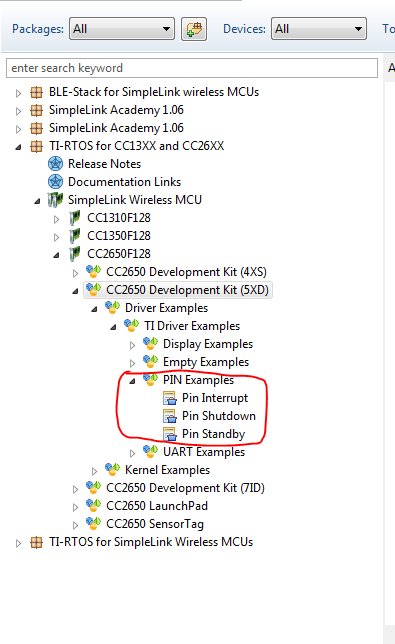Click the UART Examples icon

[150, 451]
